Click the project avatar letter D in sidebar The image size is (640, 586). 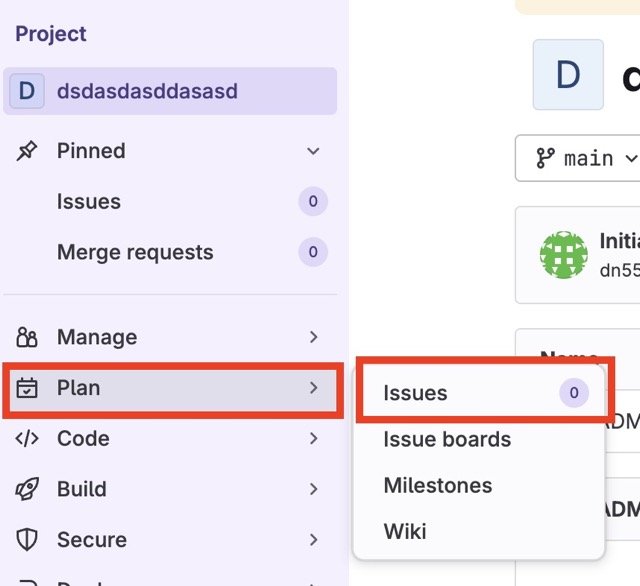[27, 91]
